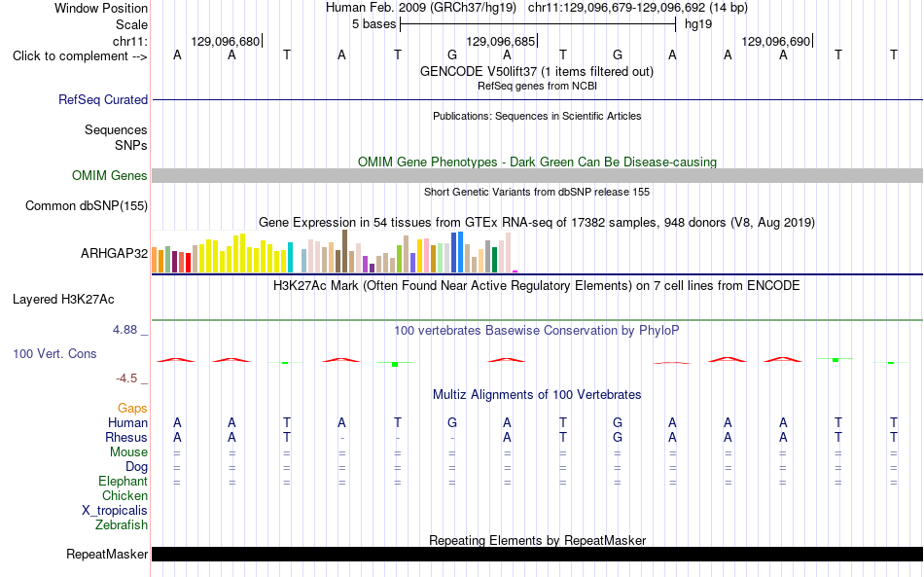The height and width of the screenshot is (577, 924).
Task: Click 'Human Feb. 2009 (GRCh37/hg19)' assembly text
Action: pyautogui.click(x=421, y=8)
